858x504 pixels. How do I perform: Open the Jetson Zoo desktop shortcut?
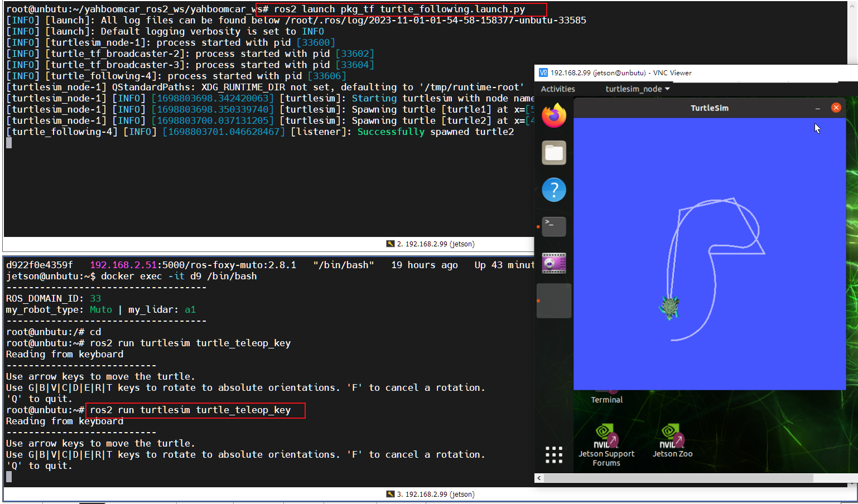tap(672, 440)
